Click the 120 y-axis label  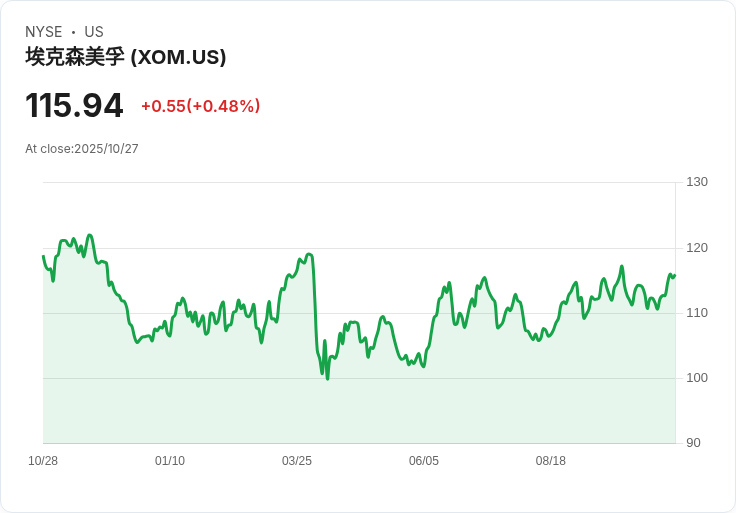(697, 248)
